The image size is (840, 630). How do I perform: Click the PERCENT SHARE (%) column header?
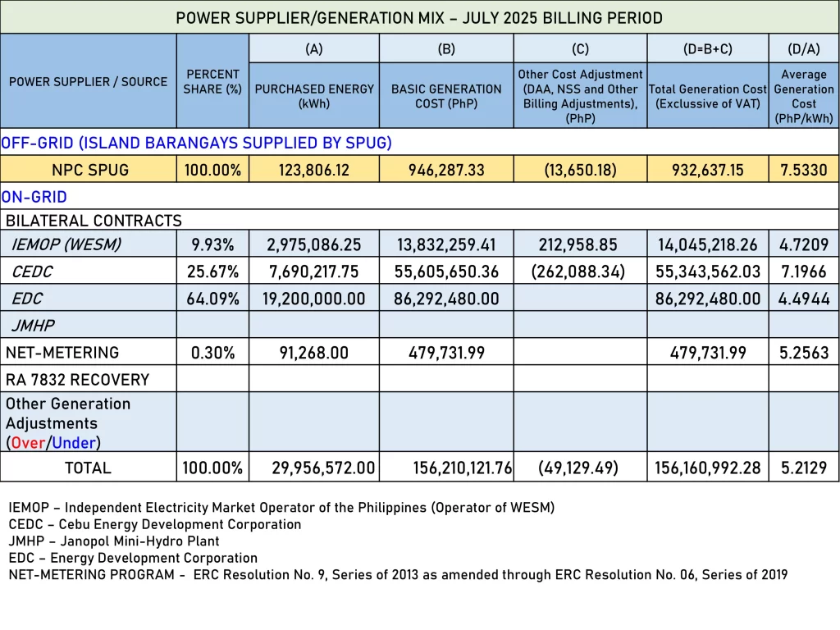click(x=212, y=81)
